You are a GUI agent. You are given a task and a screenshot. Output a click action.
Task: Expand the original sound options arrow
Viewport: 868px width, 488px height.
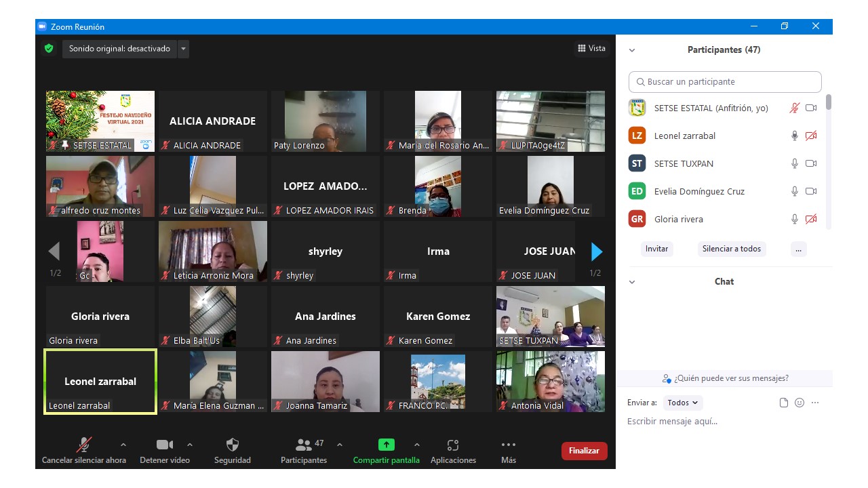[184, 49]
